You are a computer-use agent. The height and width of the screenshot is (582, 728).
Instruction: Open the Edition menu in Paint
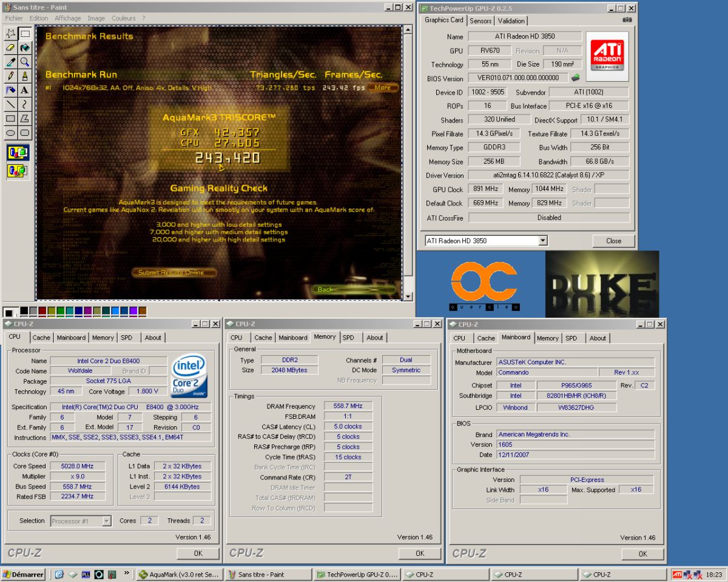click(x=39, y=18)
